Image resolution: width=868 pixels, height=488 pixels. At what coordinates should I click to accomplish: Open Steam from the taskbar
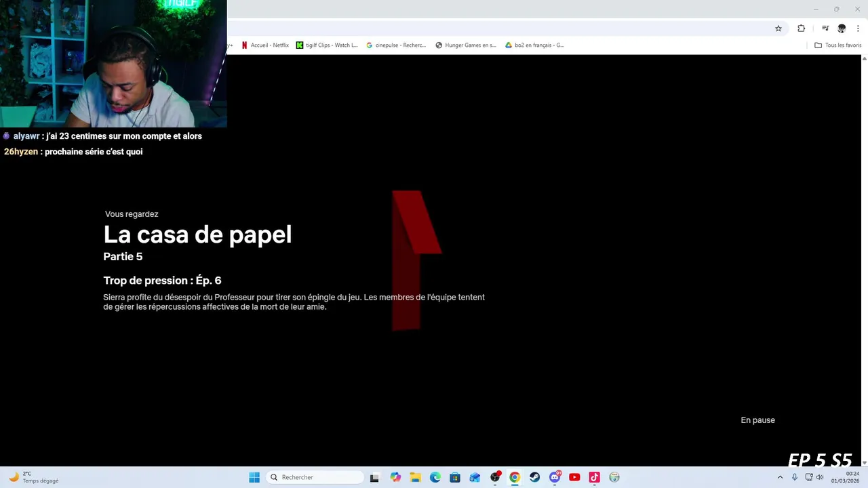pyautogui.click(x=534, y=477)
